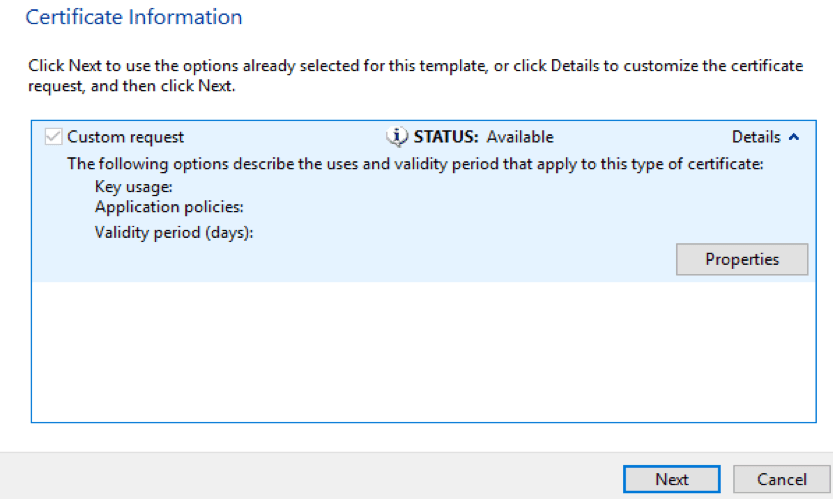
Task: Click the options description sentence
Action: point(415,163)
